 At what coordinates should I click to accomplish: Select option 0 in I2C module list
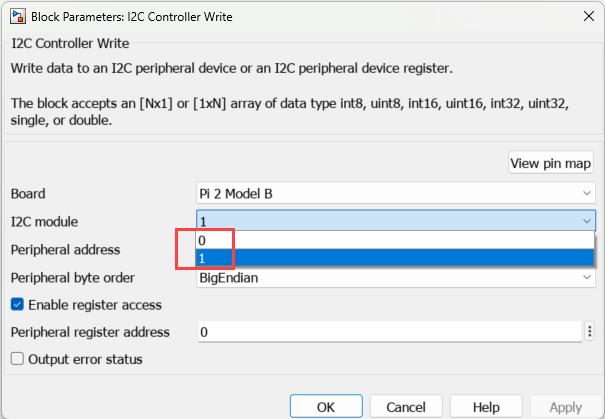[x=395, y=241]
